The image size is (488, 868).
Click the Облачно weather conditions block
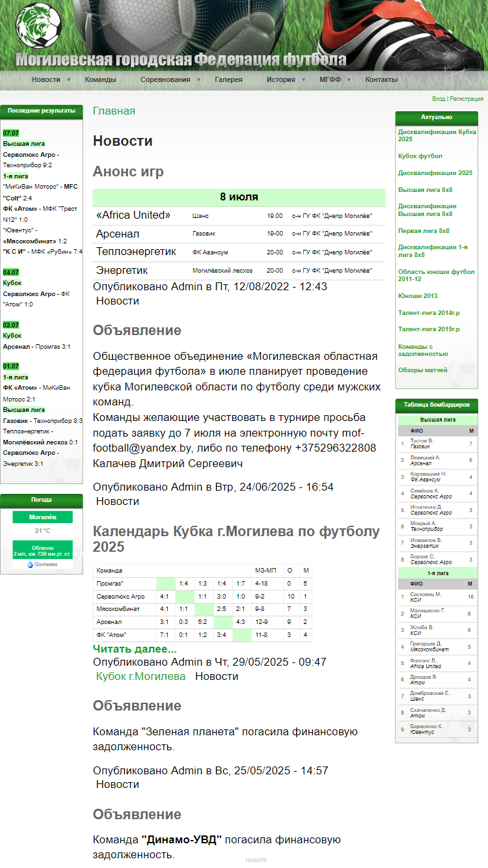pyautogui.click(x=42, y=550)
